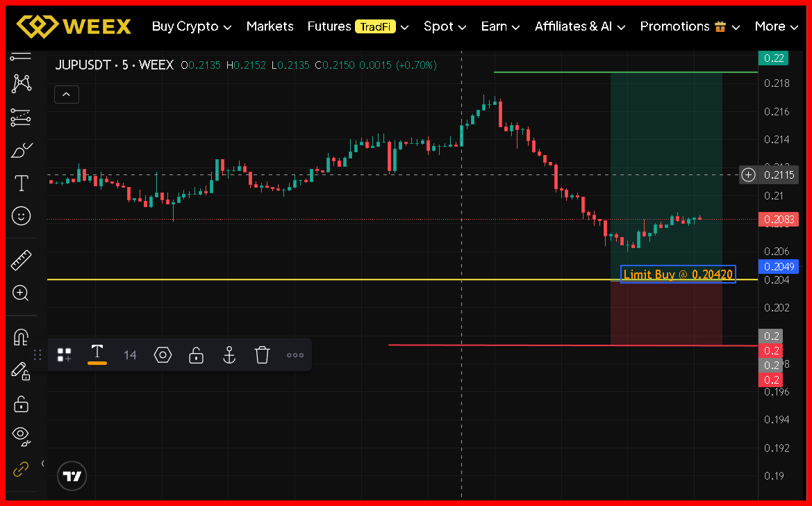Screen dimensions: 812x506
Task: Click the red 0.2083 current price label
Action: point(779,220)
